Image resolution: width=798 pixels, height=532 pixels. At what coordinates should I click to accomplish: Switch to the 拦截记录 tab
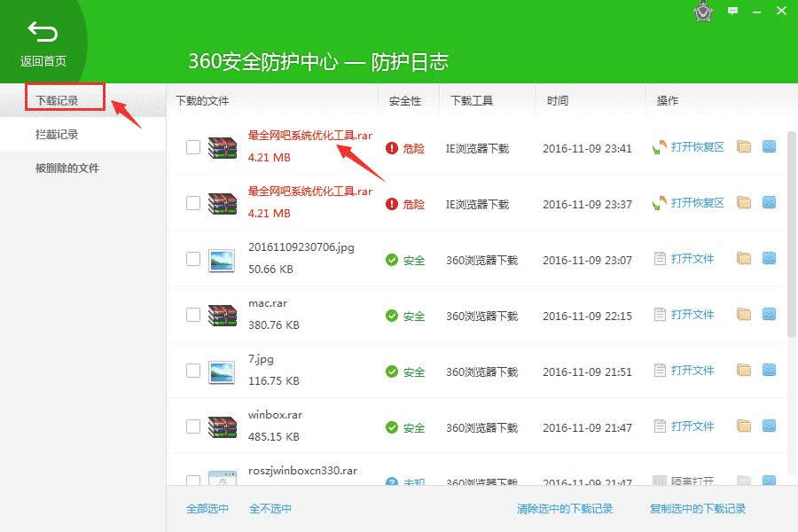click(57, 135)
